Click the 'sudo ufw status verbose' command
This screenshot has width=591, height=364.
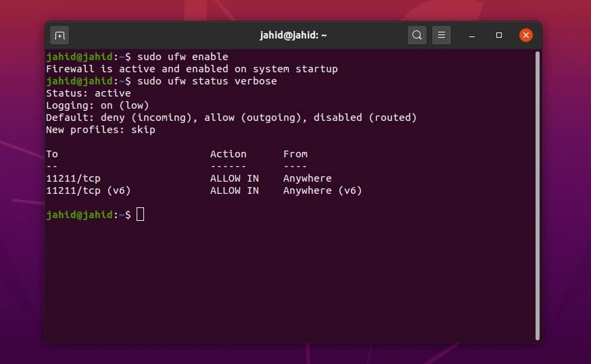click(x=207, y=81)
